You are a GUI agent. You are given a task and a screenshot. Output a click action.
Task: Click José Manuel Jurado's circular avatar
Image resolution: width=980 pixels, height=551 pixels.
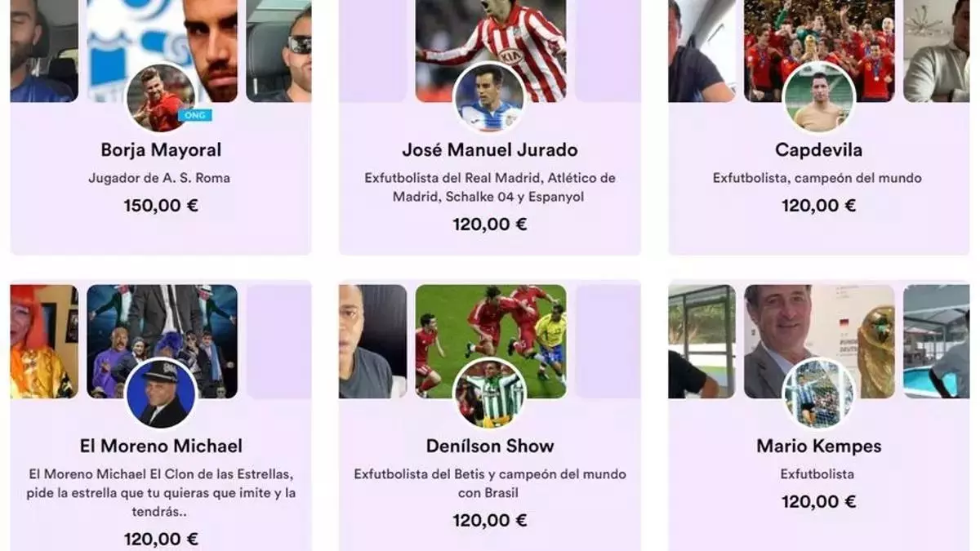(490, 98)
